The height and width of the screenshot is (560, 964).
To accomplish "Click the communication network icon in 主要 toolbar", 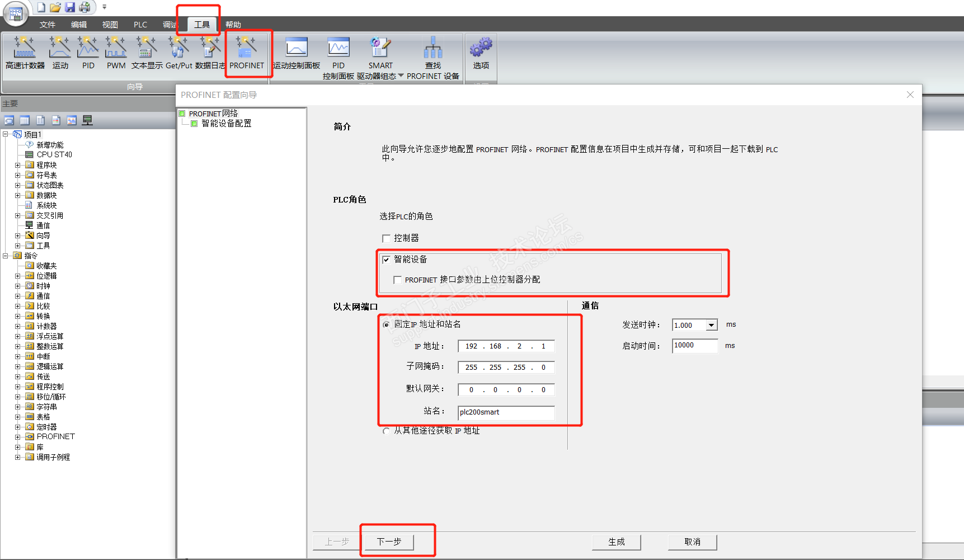I will pos(87,120).
